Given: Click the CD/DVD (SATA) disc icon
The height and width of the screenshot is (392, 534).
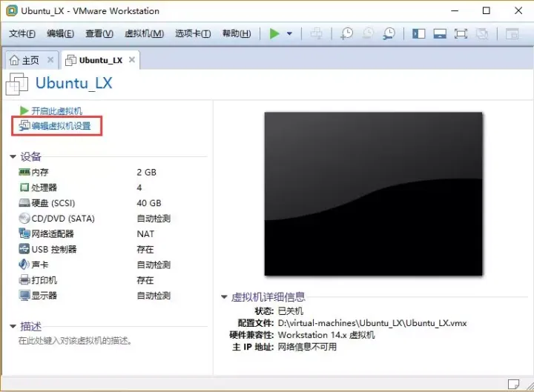Looking at the screenshot, I should coord(24,218).
